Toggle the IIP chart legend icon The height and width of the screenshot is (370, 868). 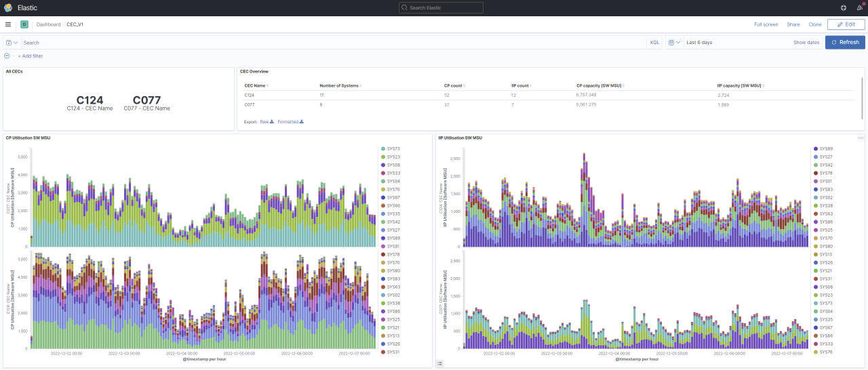click(x=439, y=363)
